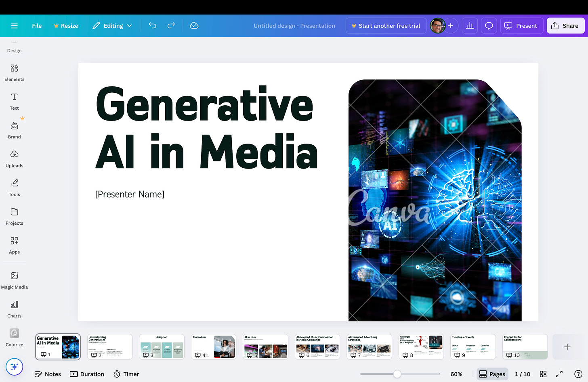The height and width of the screenshot is (382, 588).
Task: Click the Undo arrow icon
Action: point(152,25)
